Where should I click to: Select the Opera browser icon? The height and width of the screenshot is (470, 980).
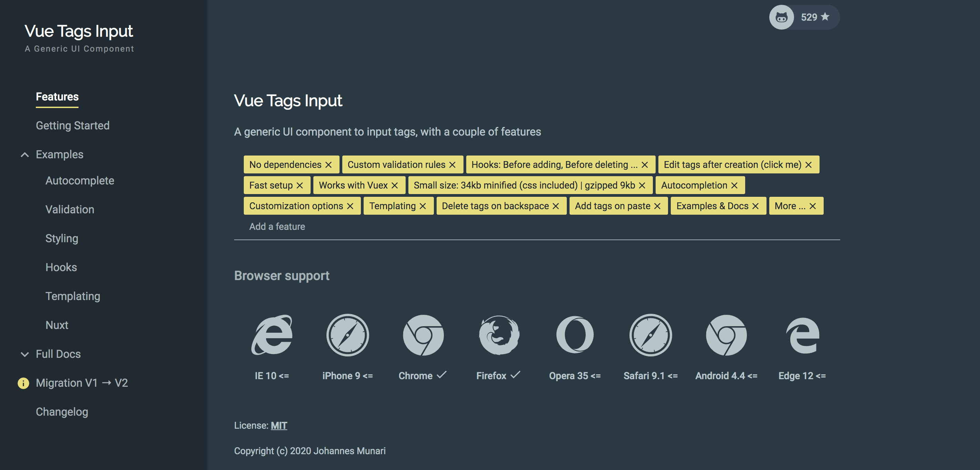point(574,335)
